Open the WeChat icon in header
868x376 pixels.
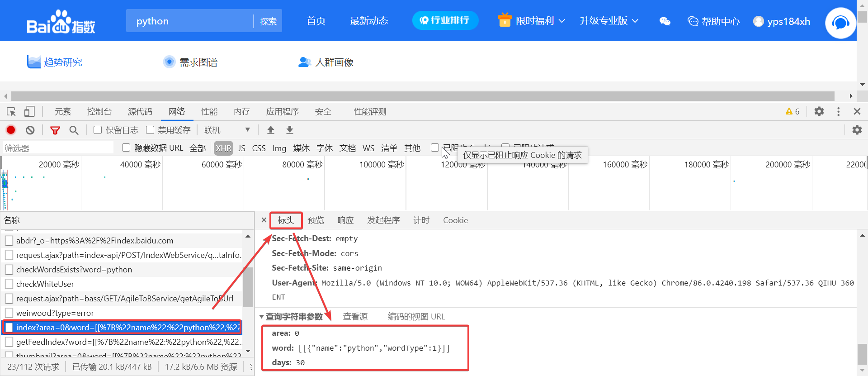pos(665,21)
